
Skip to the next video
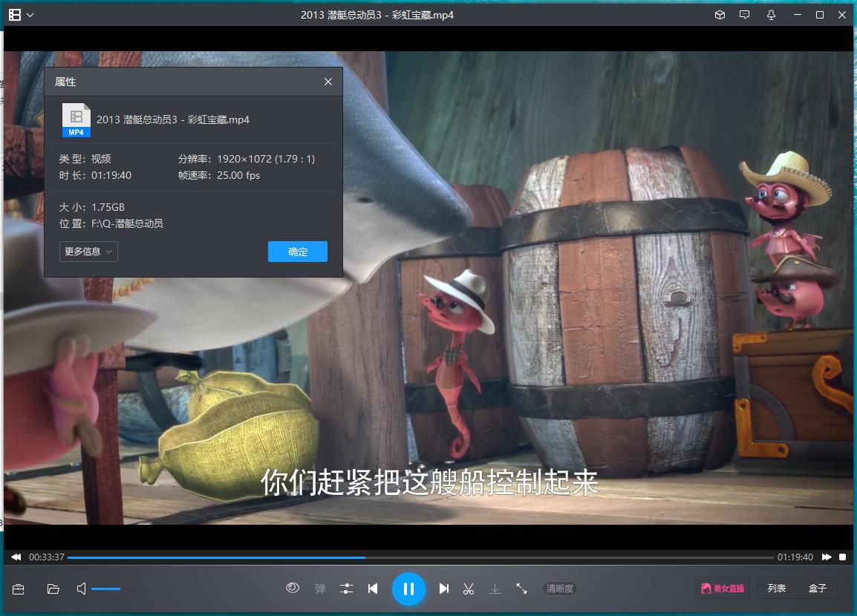click(x=444, y=589)
